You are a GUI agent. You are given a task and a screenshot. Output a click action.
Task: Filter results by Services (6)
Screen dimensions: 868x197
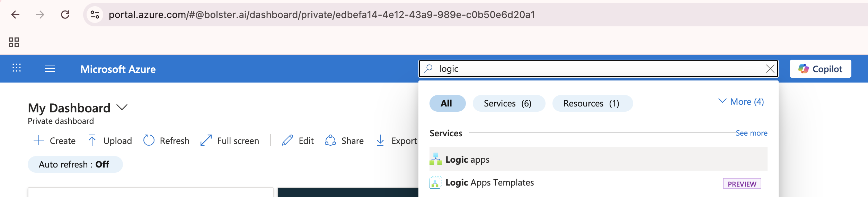coord(508,103)
